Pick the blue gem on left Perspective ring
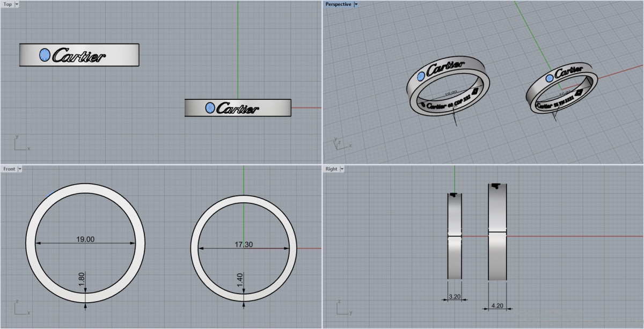 421,76
